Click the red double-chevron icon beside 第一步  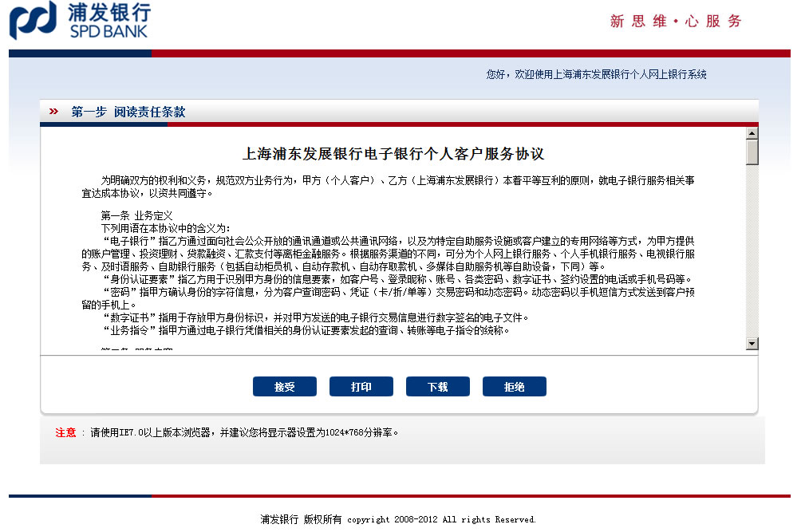(x=53, y=112)
